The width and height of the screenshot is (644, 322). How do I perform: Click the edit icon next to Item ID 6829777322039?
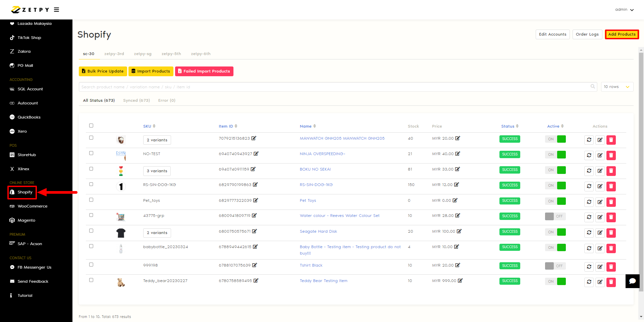256,200
